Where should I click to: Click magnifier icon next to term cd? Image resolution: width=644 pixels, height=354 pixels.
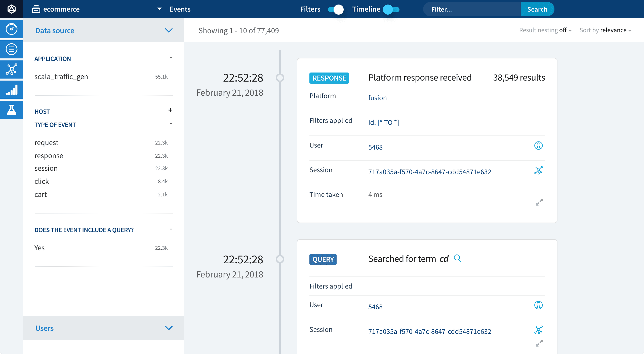click(x=457, y=258)
